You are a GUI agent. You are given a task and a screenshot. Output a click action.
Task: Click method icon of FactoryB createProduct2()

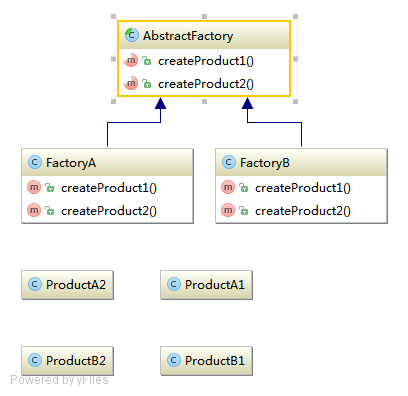(x=228, y=210)
